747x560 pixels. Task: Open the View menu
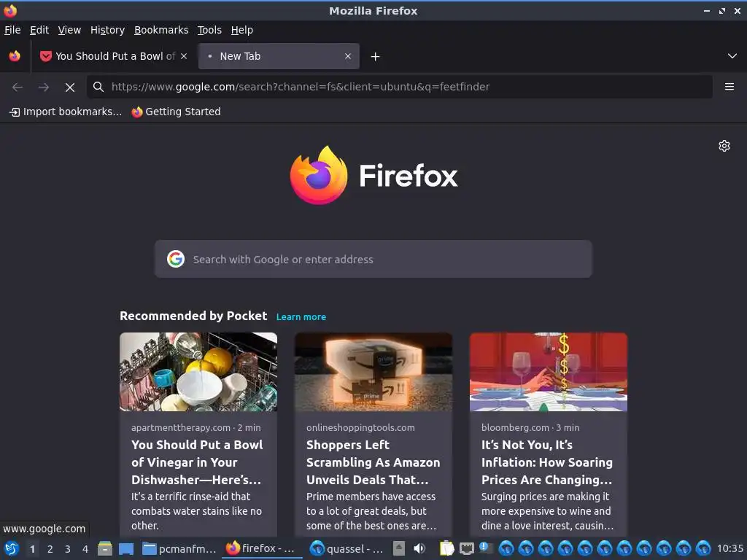[x=69, y=30]
